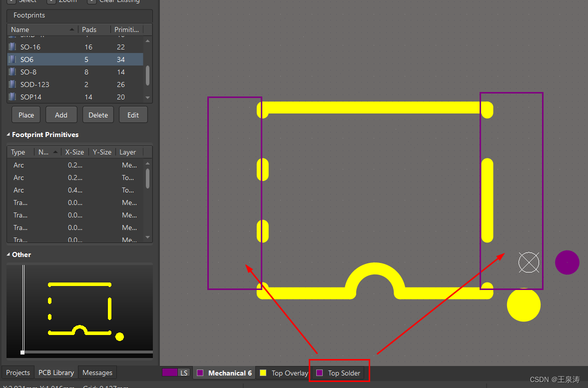Sort primitives by the Type column
Screen dimensions: 588x388
20,152
